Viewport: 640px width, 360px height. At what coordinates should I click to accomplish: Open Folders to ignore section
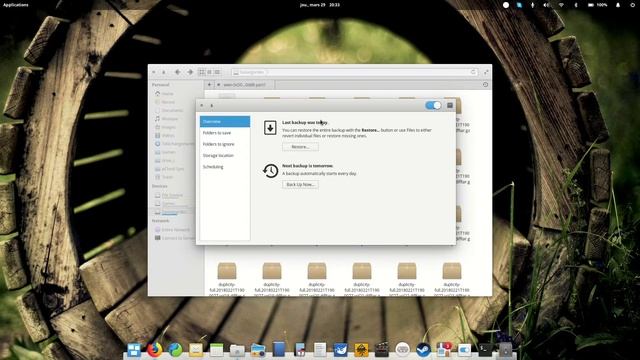pyautogui.click(x=225, y=144)
